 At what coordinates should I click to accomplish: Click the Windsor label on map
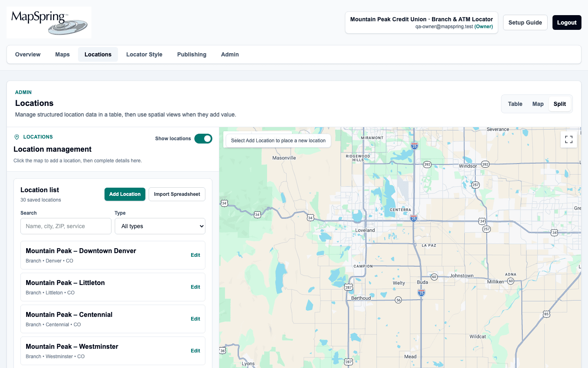point(468,166)
